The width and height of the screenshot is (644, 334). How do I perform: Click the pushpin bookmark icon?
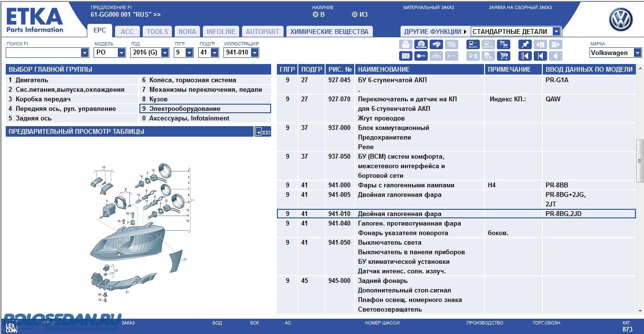525,44
